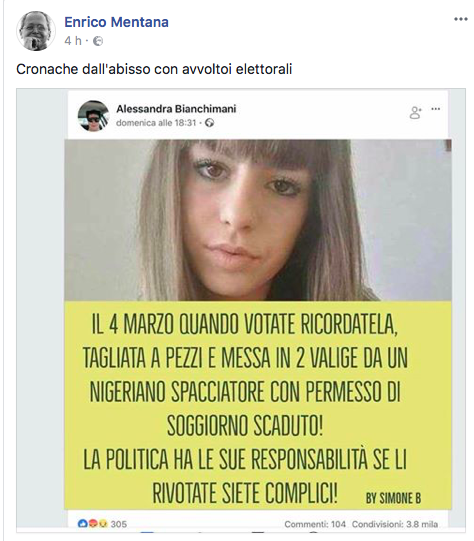Open the 305 reactions count
Screen dimensions: 474x541
[119, 524]
